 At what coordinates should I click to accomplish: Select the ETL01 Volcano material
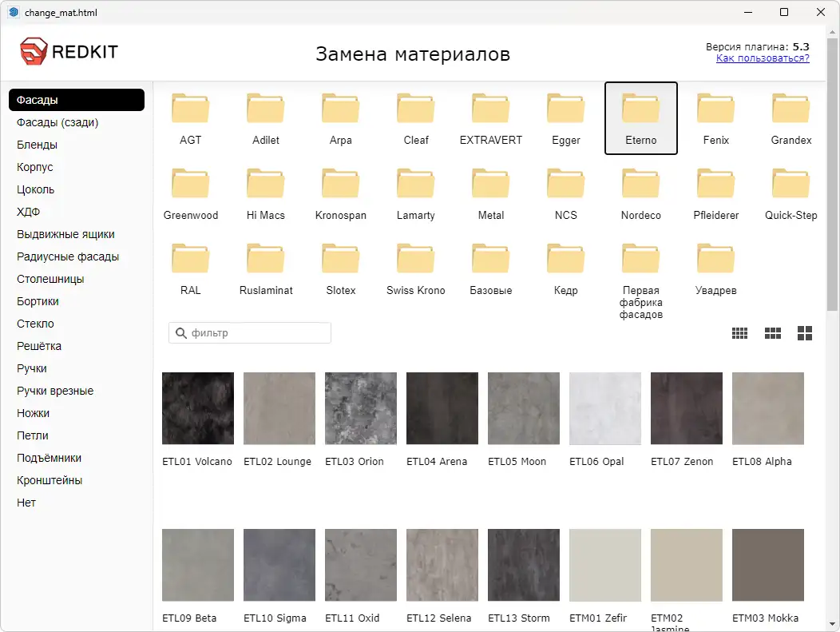click(197, 408)
